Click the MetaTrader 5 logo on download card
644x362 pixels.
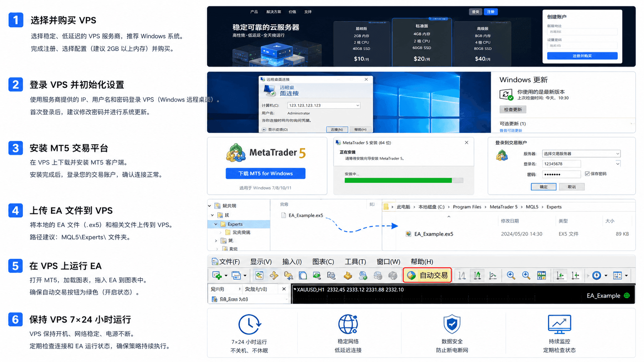[x=236, y=153]
